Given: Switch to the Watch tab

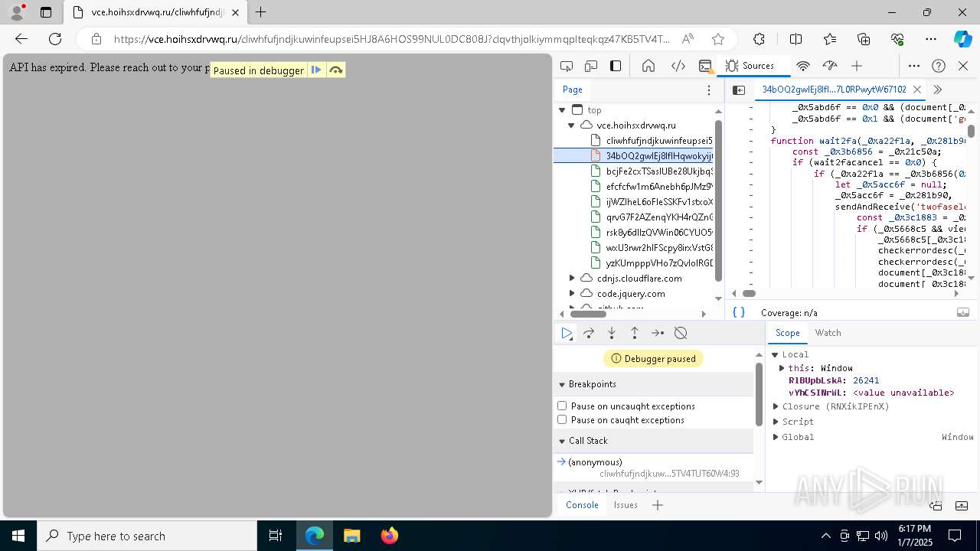Looking at the screenshot, I should coord(828,333).
